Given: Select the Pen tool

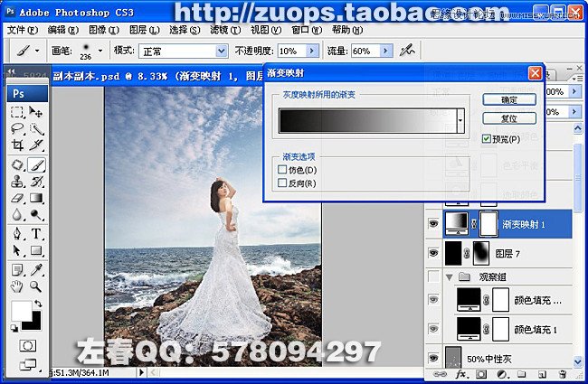Looking at the screenshot, I should click(17, 234).
